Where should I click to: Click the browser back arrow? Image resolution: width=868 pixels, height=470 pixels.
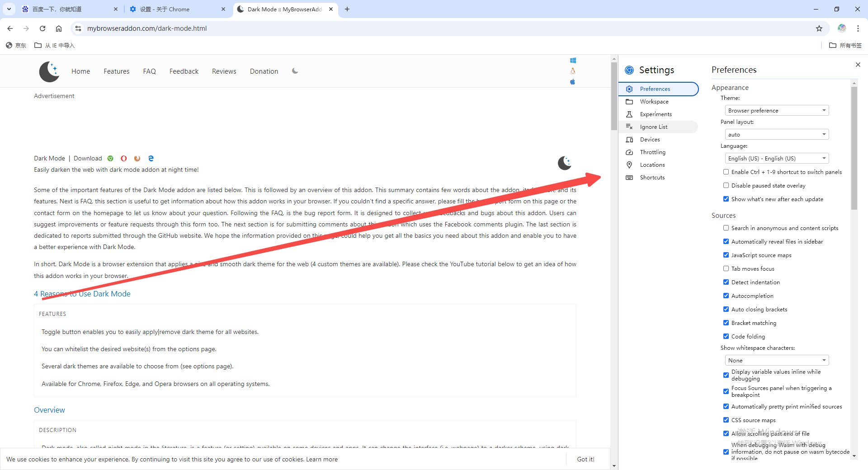point(10,28)
